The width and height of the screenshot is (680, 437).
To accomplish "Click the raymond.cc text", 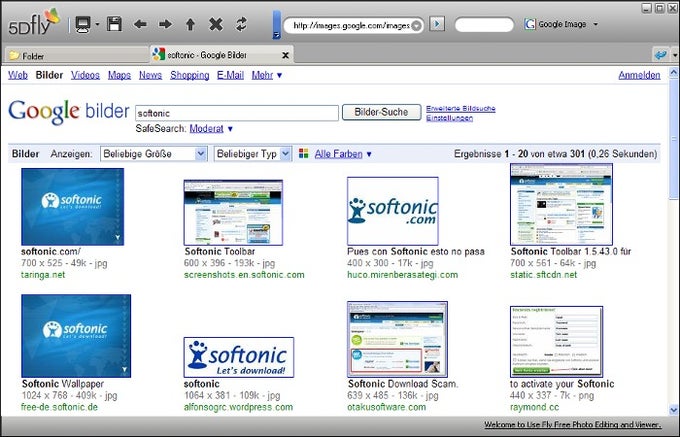I will [535, 407].
